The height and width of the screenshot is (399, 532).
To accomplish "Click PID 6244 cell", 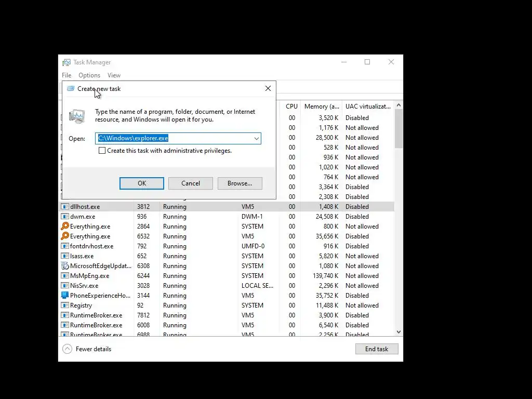I will (143, 275).
